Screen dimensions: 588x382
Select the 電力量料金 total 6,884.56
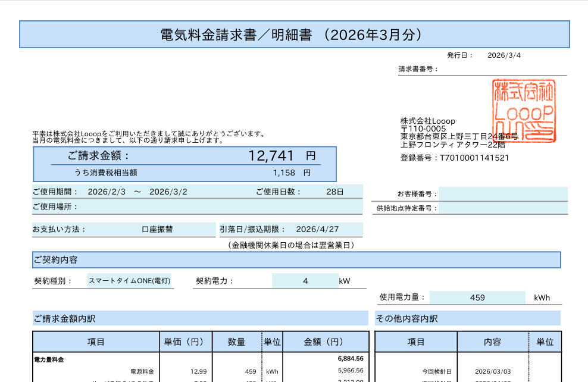(x=350, y=359)
